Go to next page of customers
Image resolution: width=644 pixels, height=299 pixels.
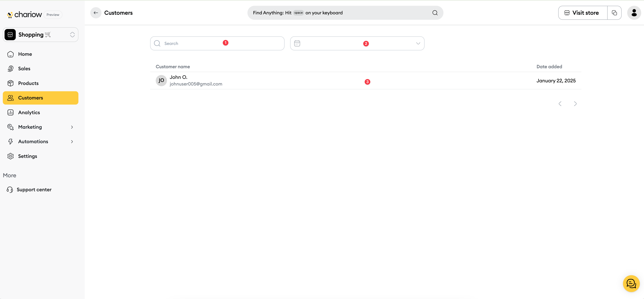pos(575,104)
